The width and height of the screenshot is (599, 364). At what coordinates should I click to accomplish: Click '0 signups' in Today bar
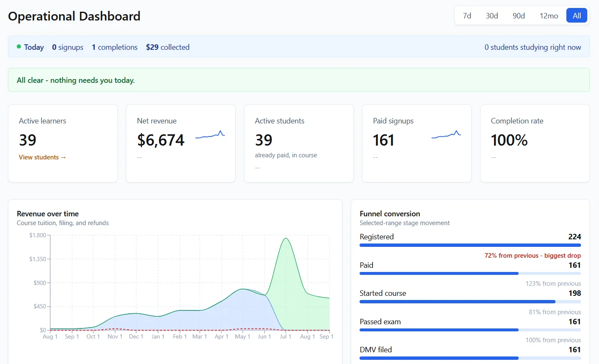coord(68,47)
